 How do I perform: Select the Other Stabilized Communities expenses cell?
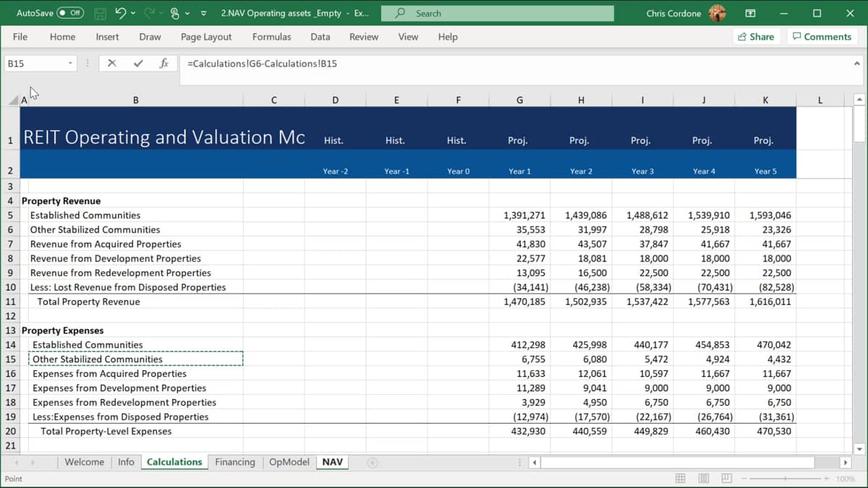(x=135, y=359)
